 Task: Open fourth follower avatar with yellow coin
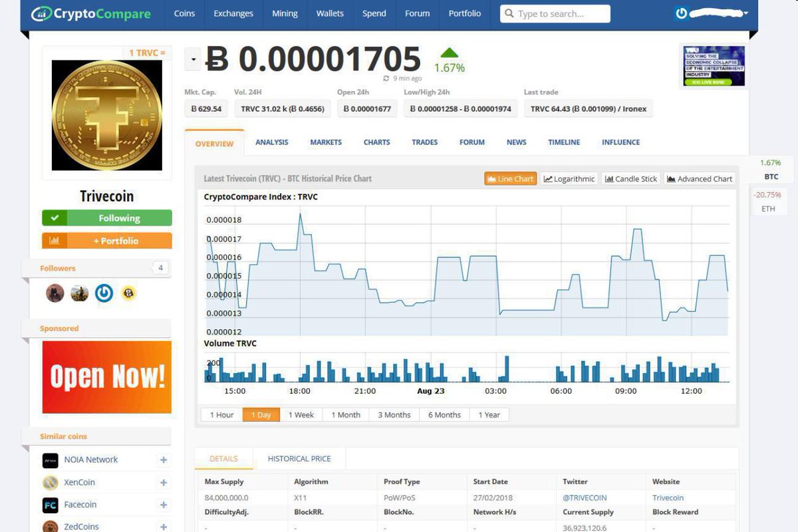click(x=128, y=293)
